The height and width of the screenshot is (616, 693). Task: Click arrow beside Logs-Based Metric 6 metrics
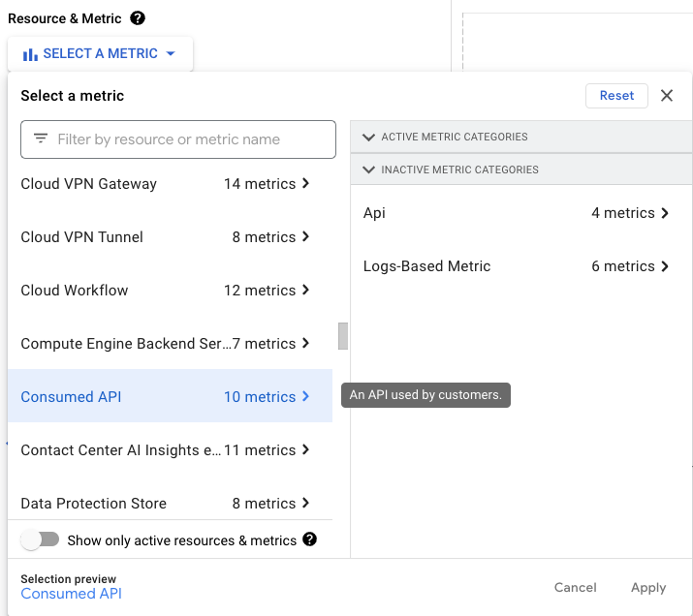[x=665, y=266]
